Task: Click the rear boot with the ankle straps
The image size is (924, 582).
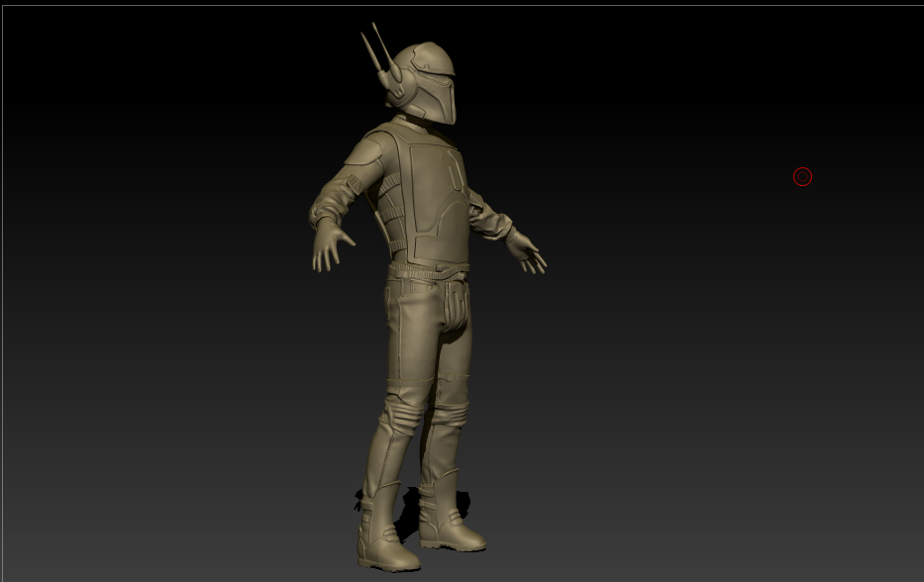Action: point(450,512)
